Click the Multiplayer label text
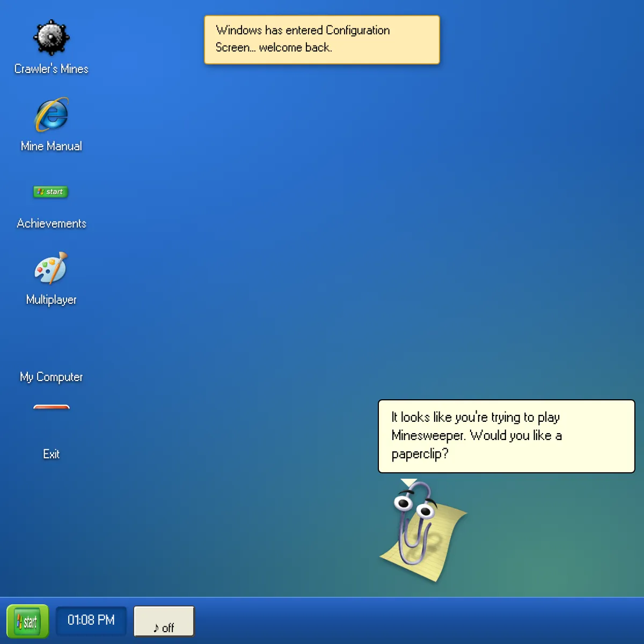The image size is (644, 644). 52,300
